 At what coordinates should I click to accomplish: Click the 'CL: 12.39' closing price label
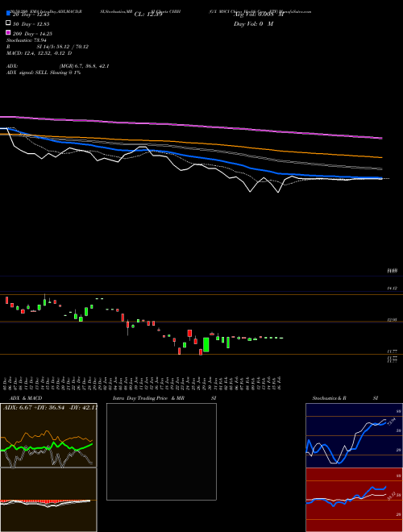coord(148,15)
